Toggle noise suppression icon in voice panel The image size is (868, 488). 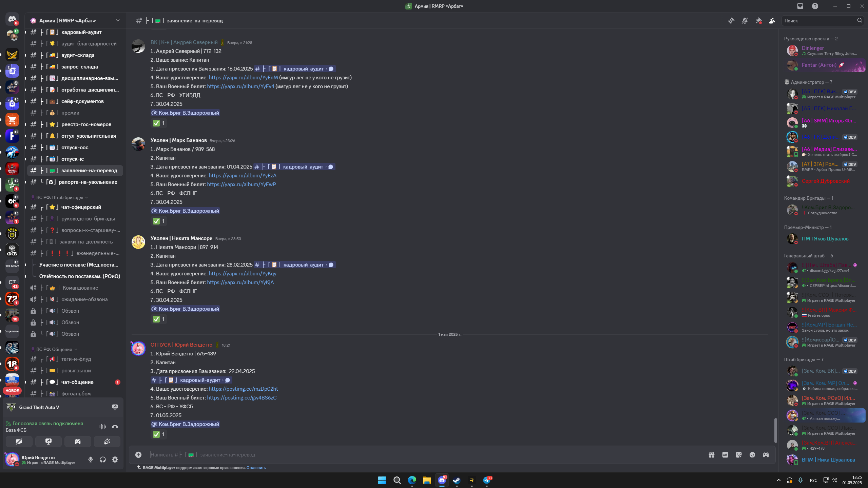point(103,427)
